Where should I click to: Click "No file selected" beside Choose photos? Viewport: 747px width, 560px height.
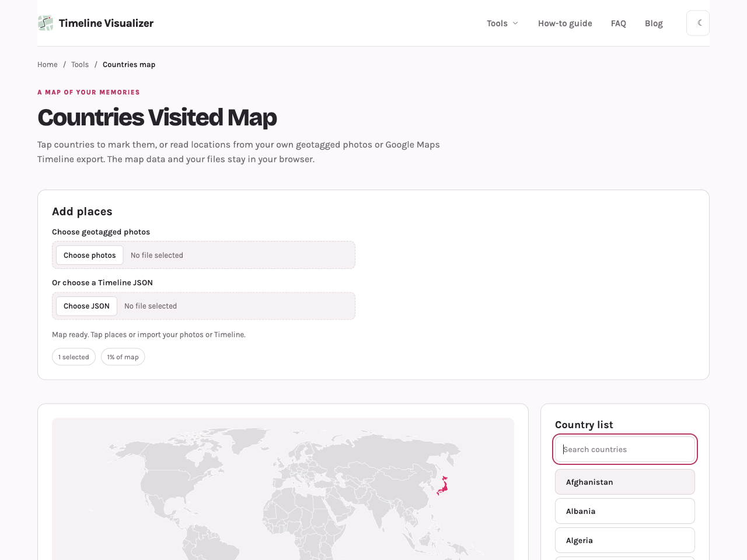pos(157,256)
